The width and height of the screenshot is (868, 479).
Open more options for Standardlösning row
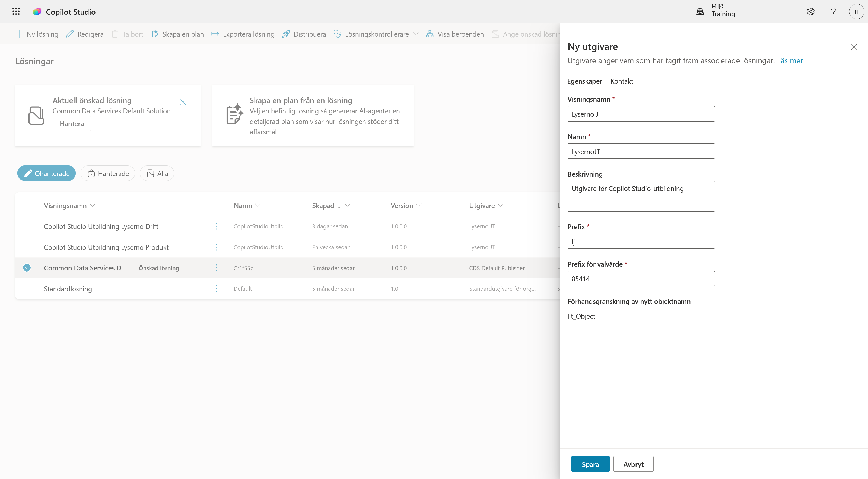216,289
